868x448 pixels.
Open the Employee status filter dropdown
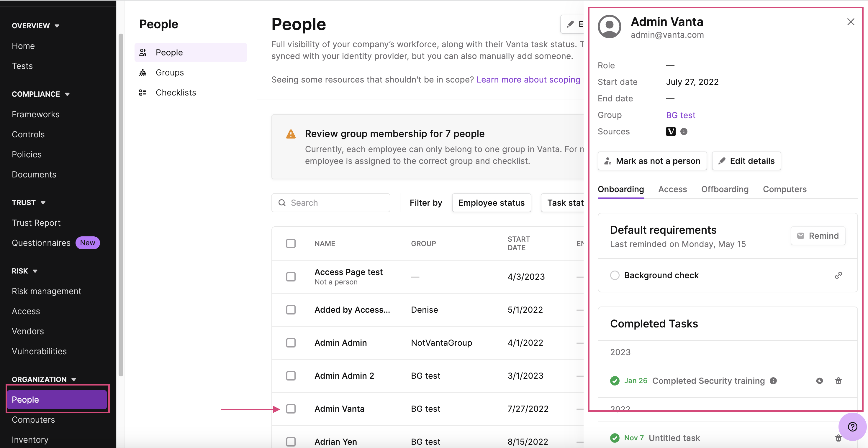tap(491, 202)
